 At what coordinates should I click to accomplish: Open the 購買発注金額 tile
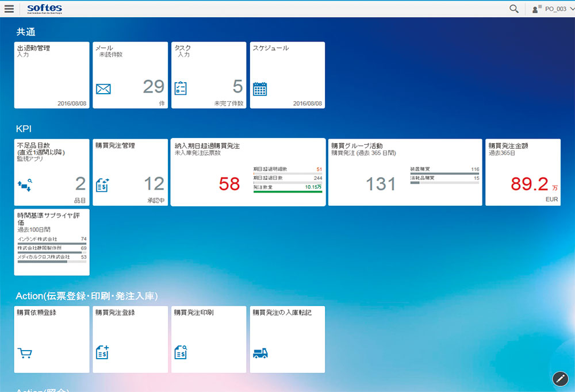[523, 172]
